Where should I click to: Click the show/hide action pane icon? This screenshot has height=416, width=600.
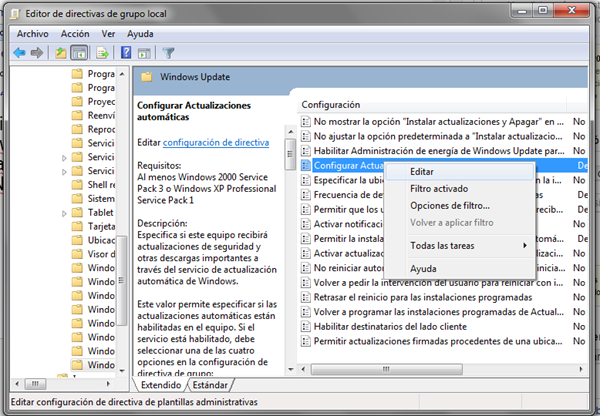144,52
